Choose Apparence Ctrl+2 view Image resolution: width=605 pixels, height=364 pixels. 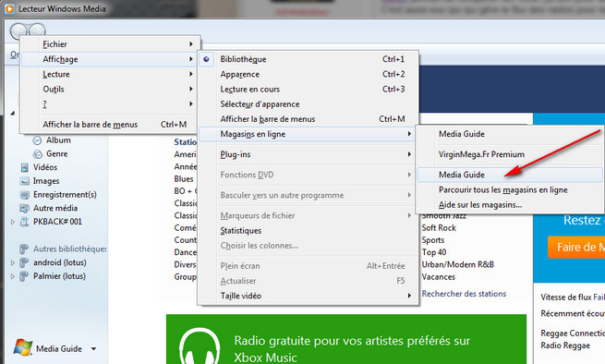tap(308, 74)
